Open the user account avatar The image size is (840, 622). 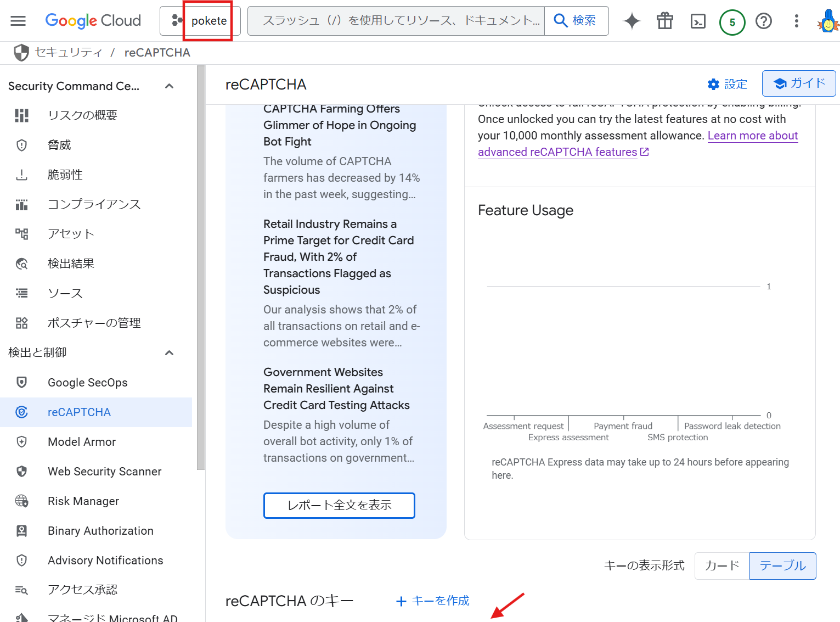[827, 21]
